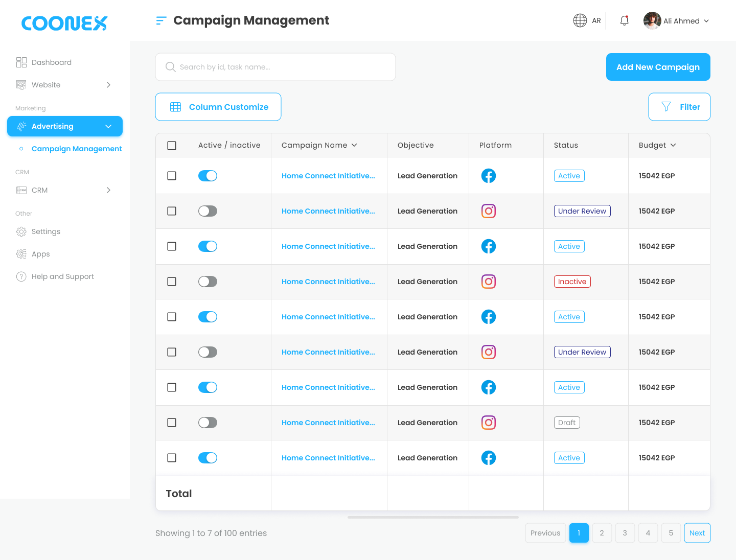This screenshot has width=736, height=560.
Task: Click the horizontal scrollbar below the table
Action: tap(433, 517)
